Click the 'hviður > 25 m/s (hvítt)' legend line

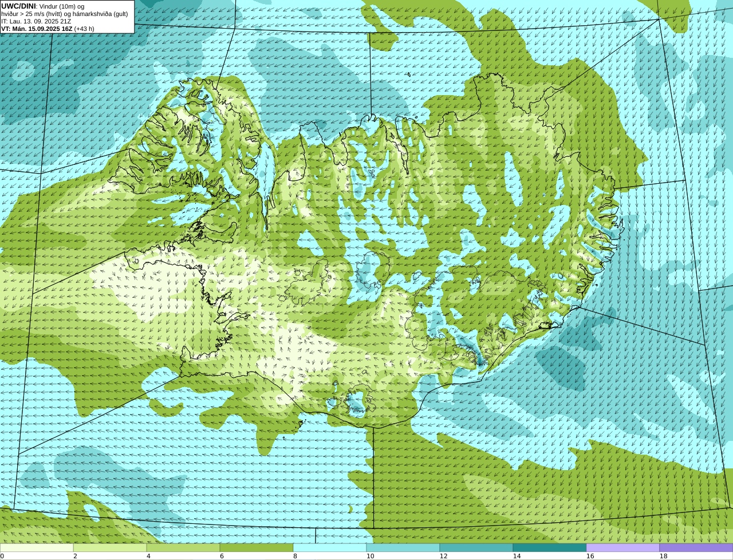click(65, 14)
